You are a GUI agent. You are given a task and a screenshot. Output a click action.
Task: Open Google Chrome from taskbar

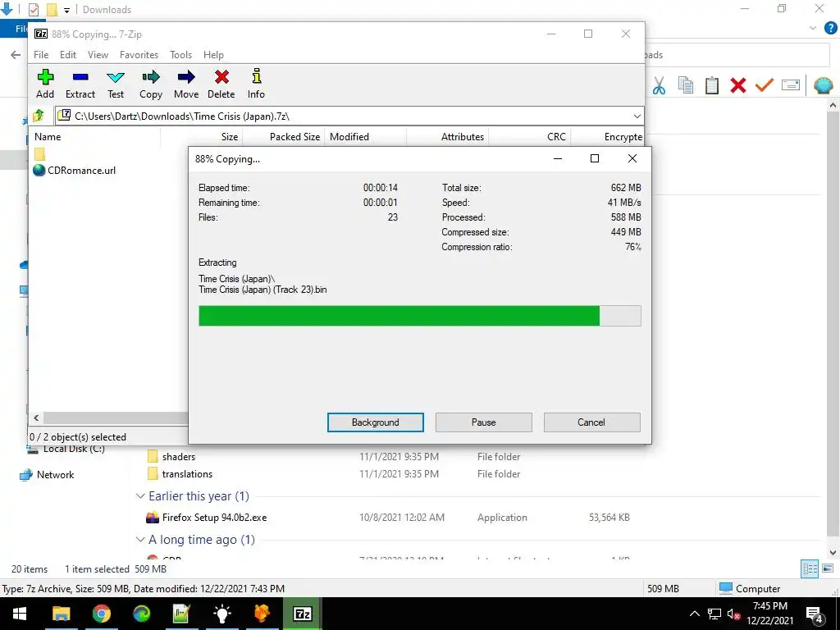[101, 614]
